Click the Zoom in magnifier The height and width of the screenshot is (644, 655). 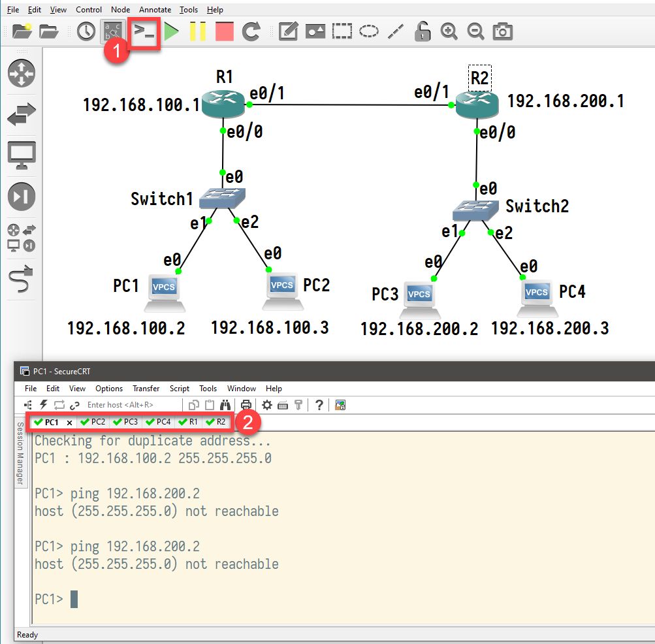tap(449, 31)
